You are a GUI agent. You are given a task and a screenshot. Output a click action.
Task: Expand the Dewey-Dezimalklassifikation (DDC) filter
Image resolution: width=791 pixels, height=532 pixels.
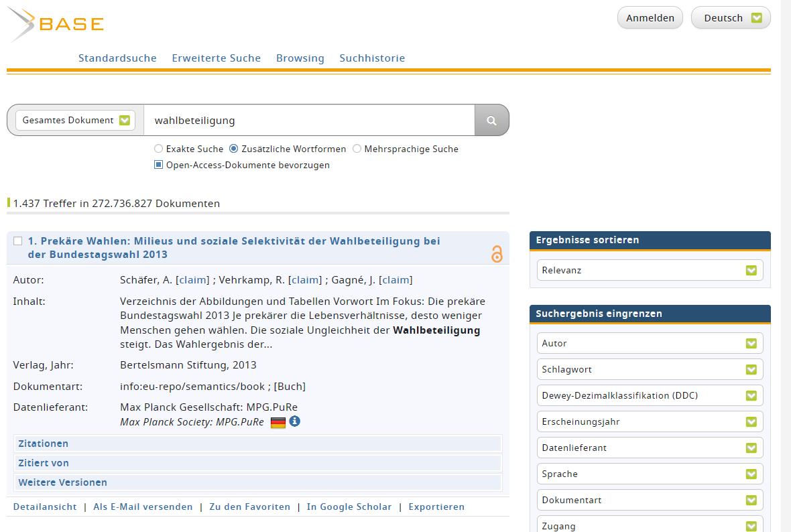point(650,396)
